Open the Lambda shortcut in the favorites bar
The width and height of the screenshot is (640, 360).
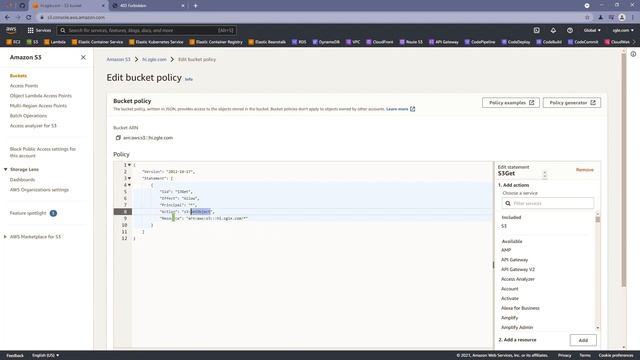(x=55, y=42)
